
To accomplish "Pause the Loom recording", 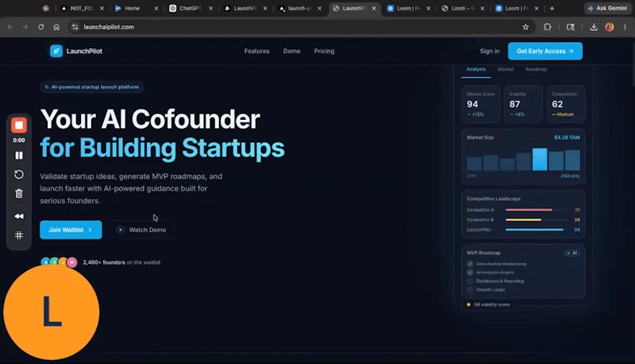I will coord(19,155).
